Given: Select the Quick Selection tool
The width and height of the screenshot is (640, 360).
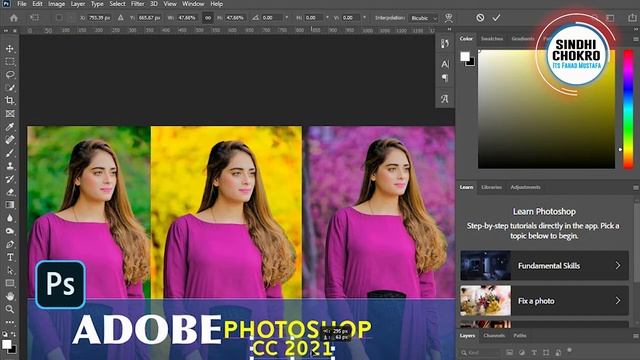Looking at the screenshot, I should [x=10, y=88].
